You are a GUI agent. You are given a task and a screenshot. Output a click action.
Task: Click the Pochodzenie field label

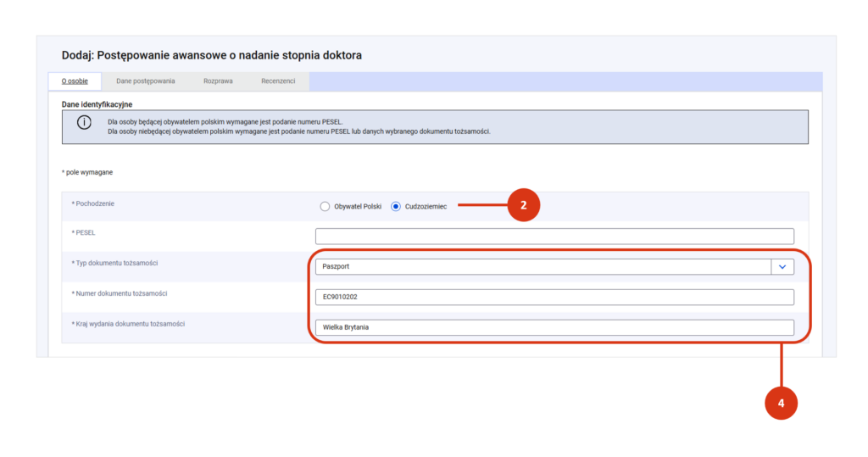coord(96,203)
